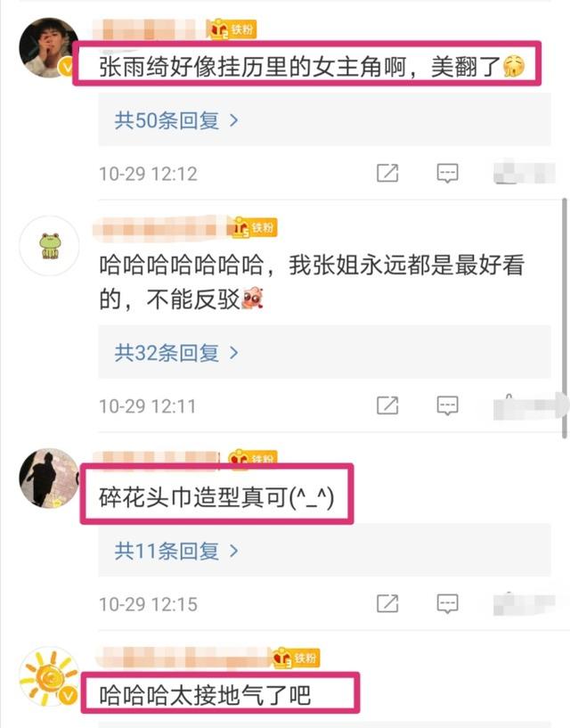
Task: Tap reply bubble icon on 12:15 comment
Action: point(447,603)
